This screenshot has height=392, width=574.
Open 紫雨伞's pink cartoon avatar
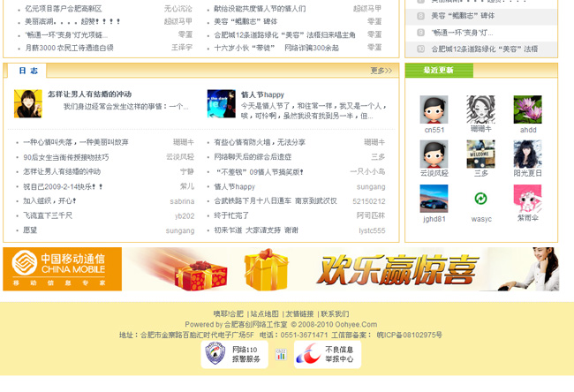point(527,199)
